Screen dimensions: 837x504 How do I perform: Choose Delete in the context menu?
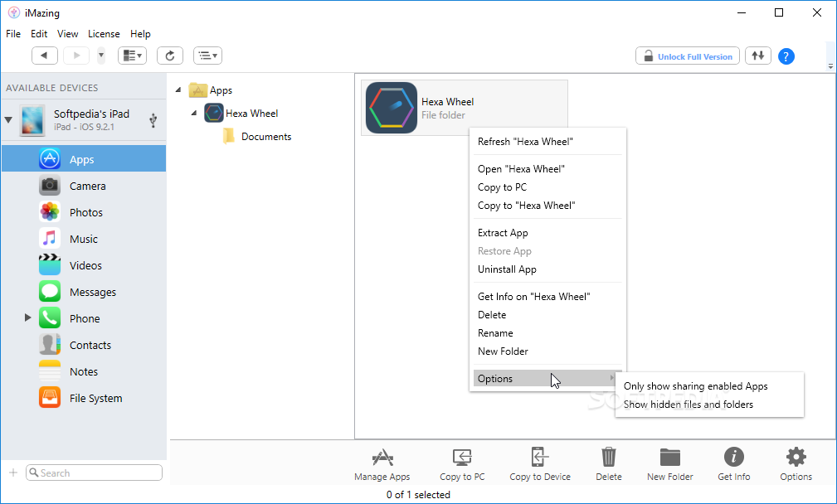[547, 315]
